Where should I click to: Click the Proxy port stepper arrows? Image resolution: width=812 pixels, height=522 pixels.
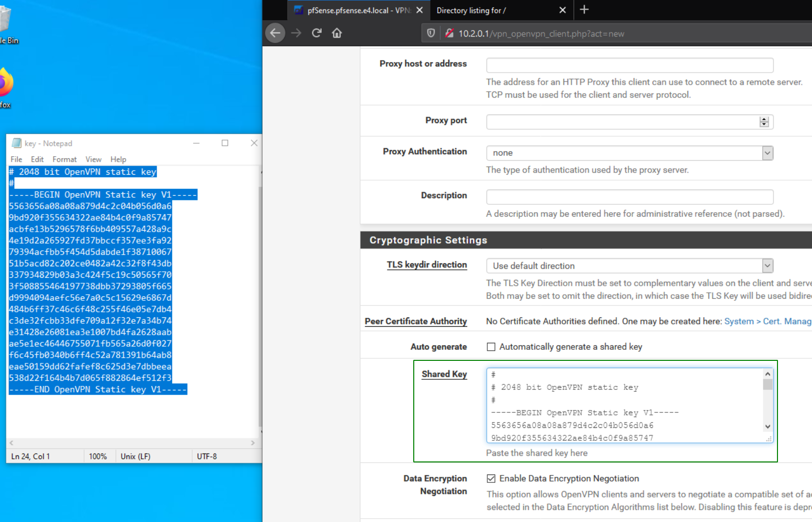(764, 122)
